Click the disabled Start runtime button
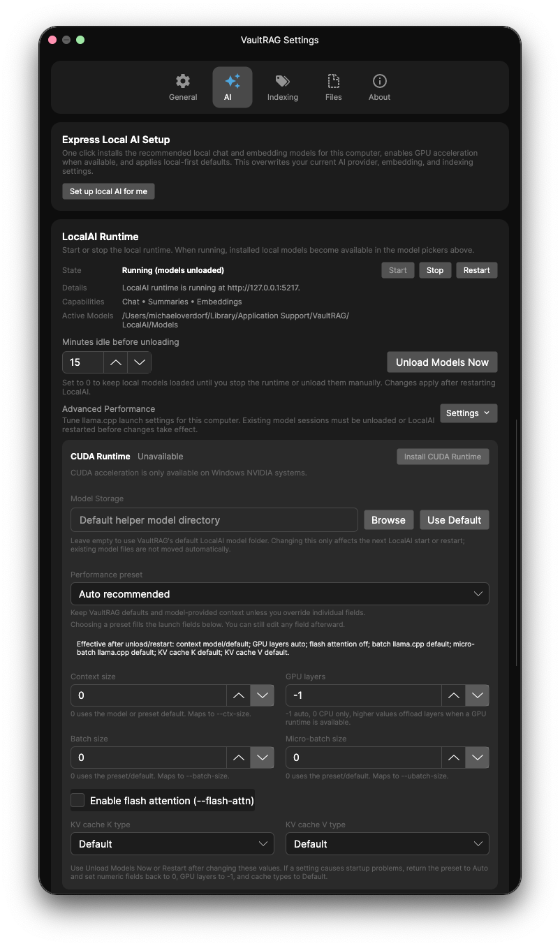This screenshot has width=560, height=946. click(398, 270)
